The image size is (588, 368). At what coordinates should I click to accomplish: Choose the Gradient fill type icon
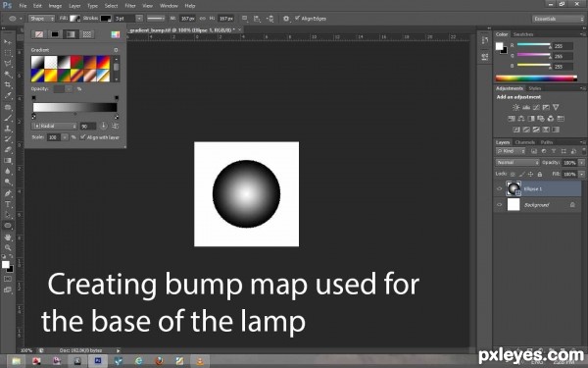tap(71, 34)
